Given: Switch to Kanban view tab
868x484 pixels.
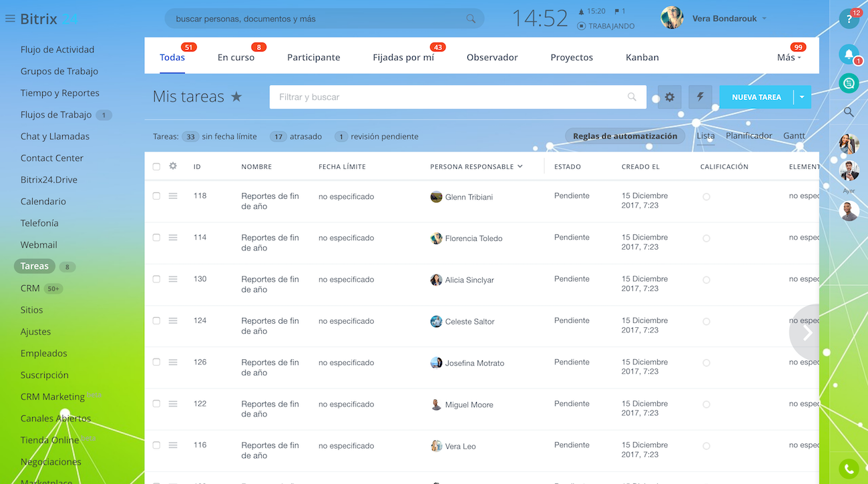Looking at the screenshot, I should tap(642, 57).
